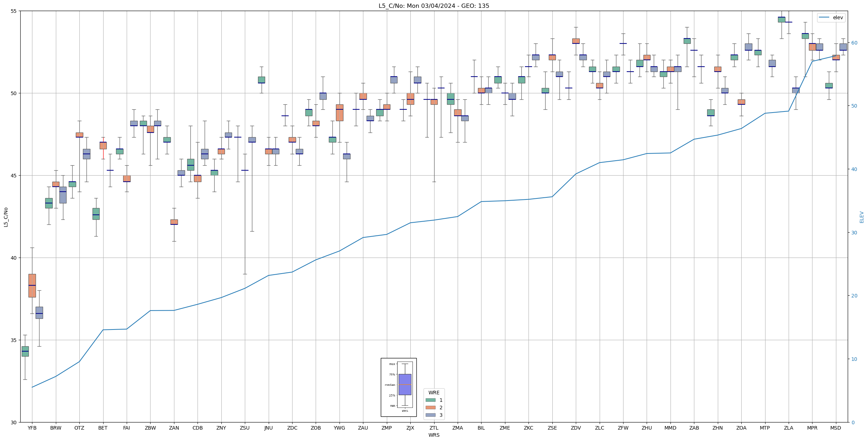Click the JNU x-axis tick label

point(268,428)
